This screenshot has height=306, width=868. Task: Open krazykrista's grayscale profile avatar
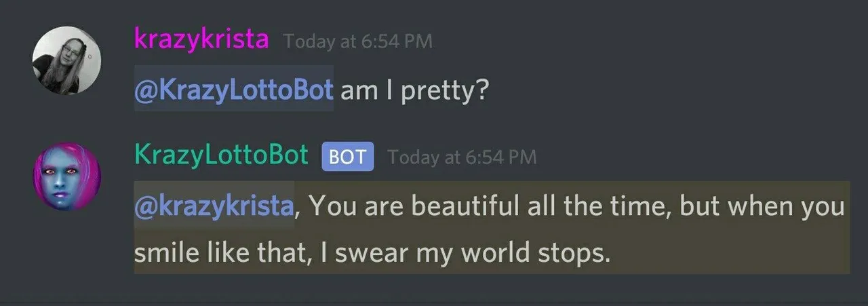pos(66,60)
